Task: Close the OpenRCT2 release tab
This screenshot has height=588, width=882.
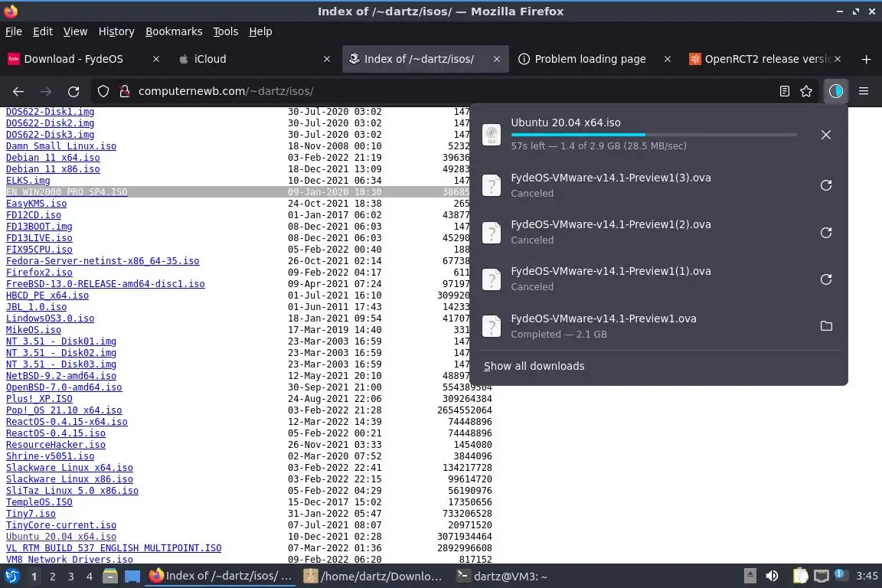Action: tap(838, 59)
